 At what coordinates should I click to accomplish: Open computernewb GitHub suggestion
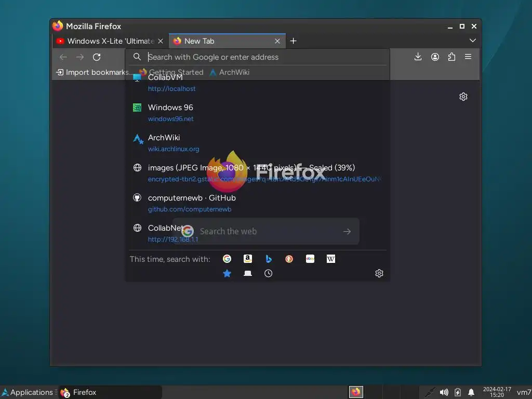point(258,204)
